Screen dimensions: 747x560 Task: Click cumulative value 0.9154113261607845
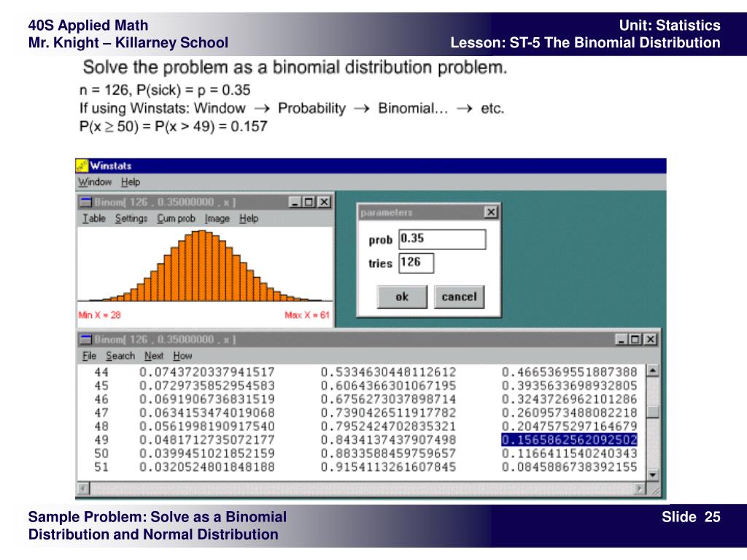388,467
